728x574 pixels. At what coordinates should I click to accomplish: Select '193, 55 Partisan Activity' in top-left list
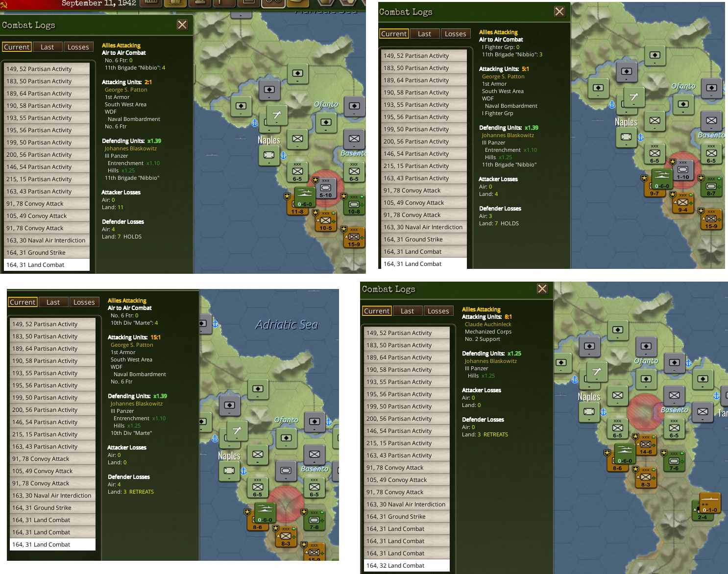tap(47, 118)
